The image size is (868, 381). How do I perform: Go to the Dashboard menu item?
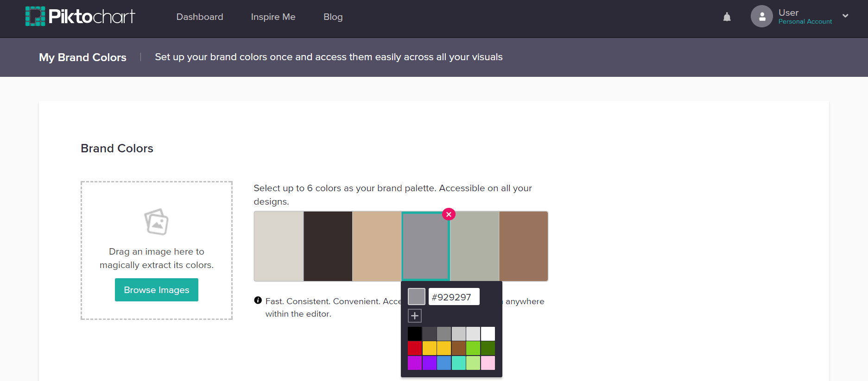point(200,17)
